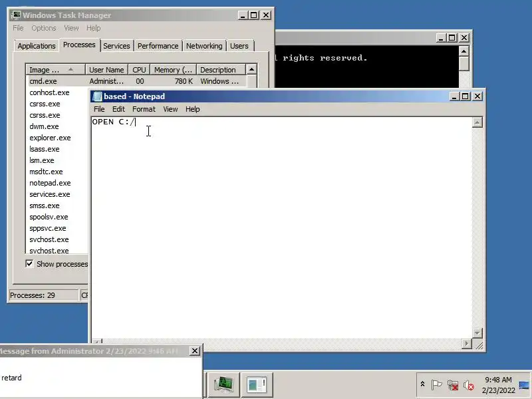532x399 pixels.
Task: Toggle Show processes from all users checkbox
Action: coord(29,263)
